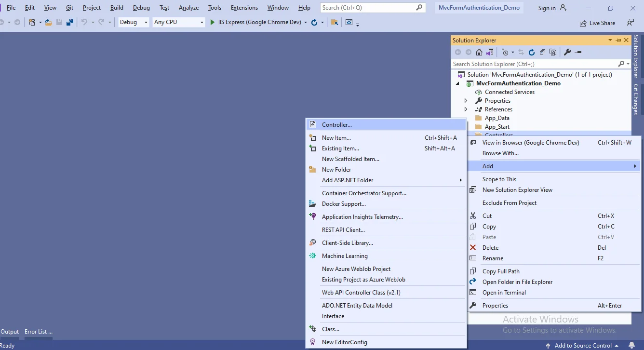Click the main Search (Ctrl+Q) magnifier icon
644x350 pixels.
pyautogui.click(x=419, y=7)
